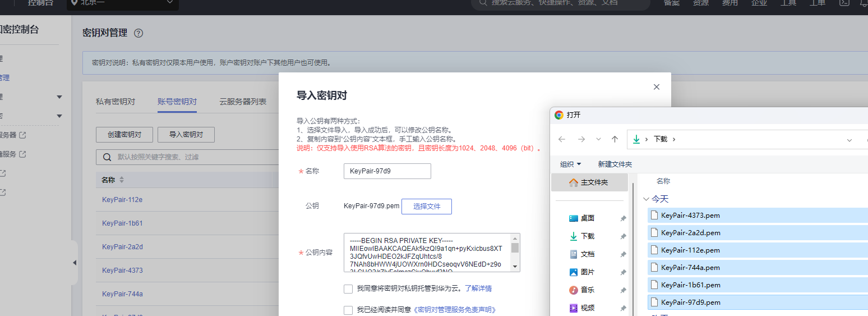Viewport: 868px width, 316px height.
Task: Go back in the file dialog
Action: [x=562, y=139]
